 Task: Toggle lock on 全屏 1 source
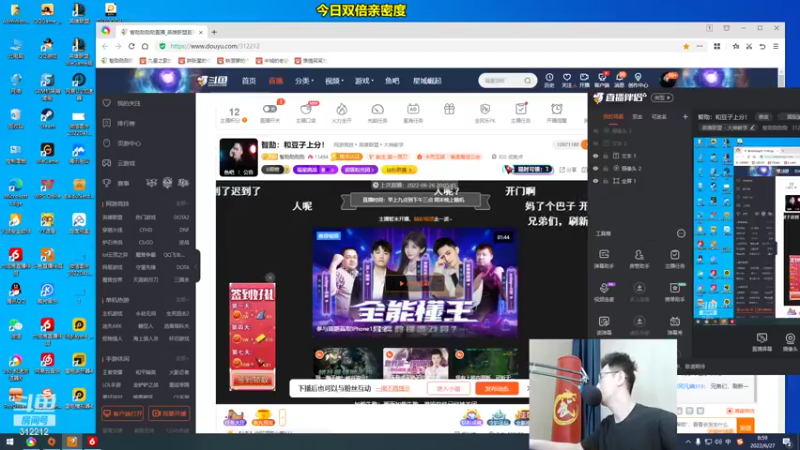pos(606,181)
